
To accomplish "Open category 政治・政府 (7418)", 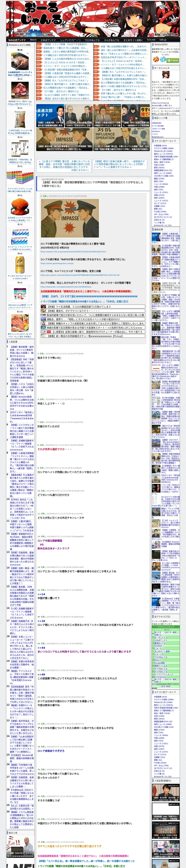I will pos(162,162).
